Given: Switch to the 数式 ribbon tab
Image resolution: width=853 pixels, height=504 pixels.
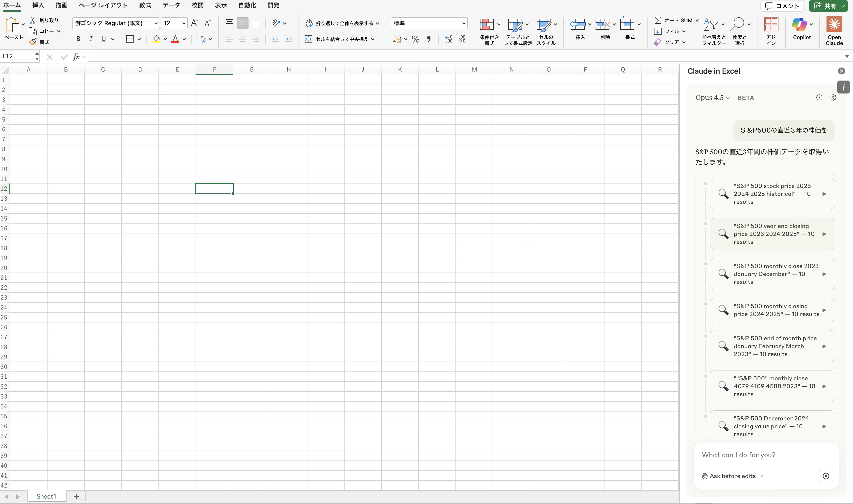Looking at the screenshot, I should click(145, 5).
